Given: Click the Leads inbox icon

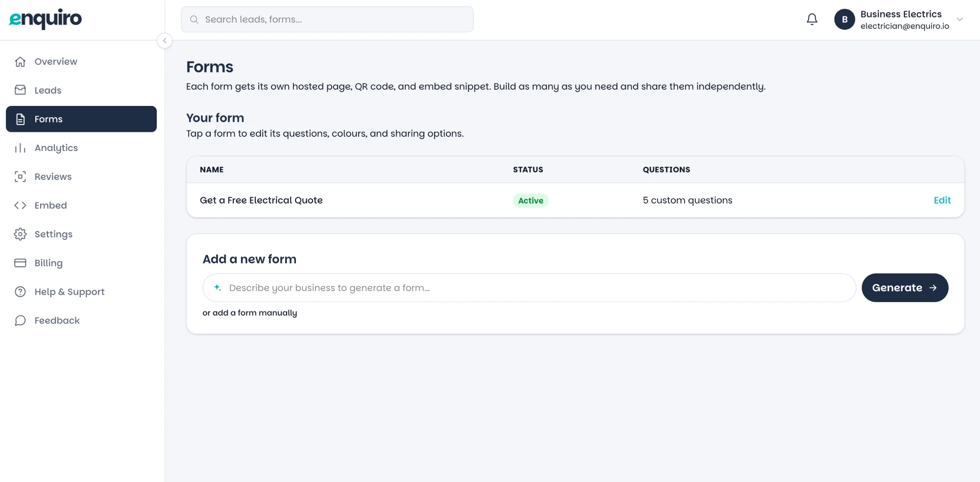Looking at the screenshot, I should point(20,90).
